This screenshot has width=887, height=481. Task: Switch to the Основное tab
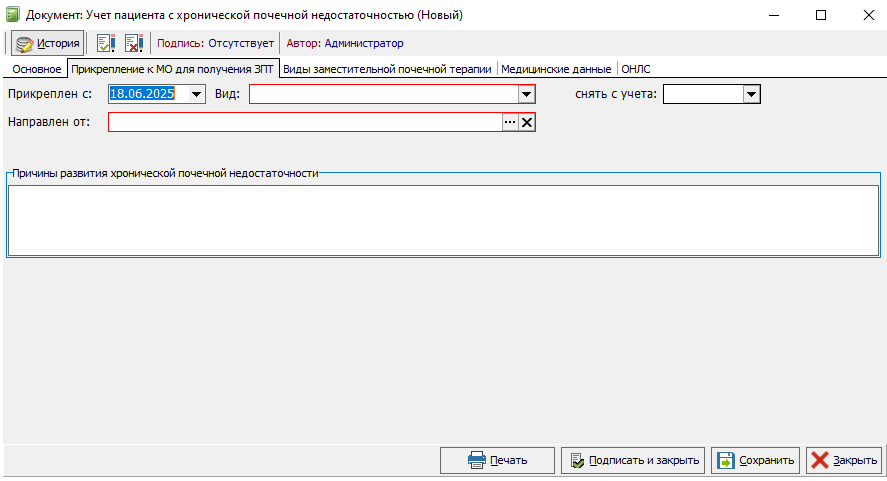tap(37, 69)
